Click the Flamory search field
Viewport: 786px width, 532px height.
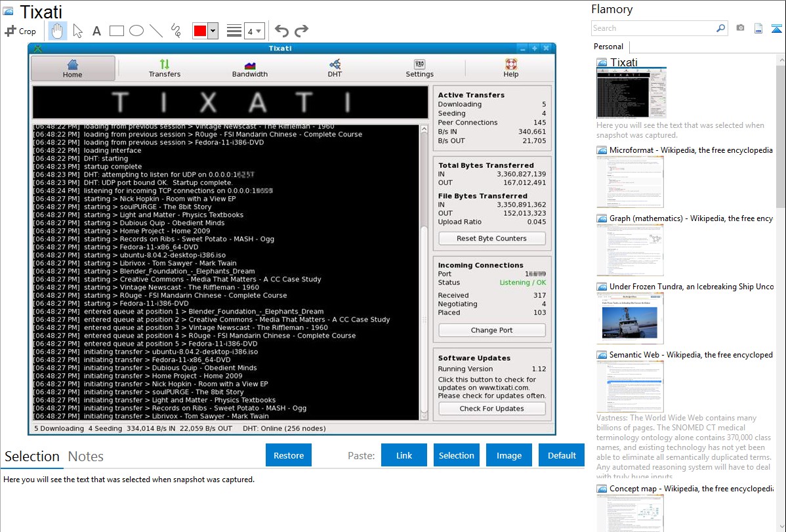653,28
